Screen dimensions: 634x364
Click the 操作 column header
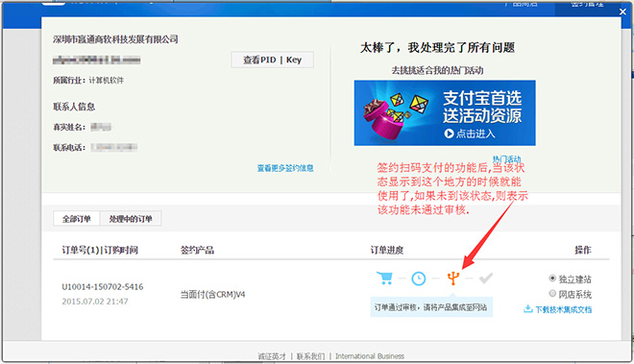(583, 251)
